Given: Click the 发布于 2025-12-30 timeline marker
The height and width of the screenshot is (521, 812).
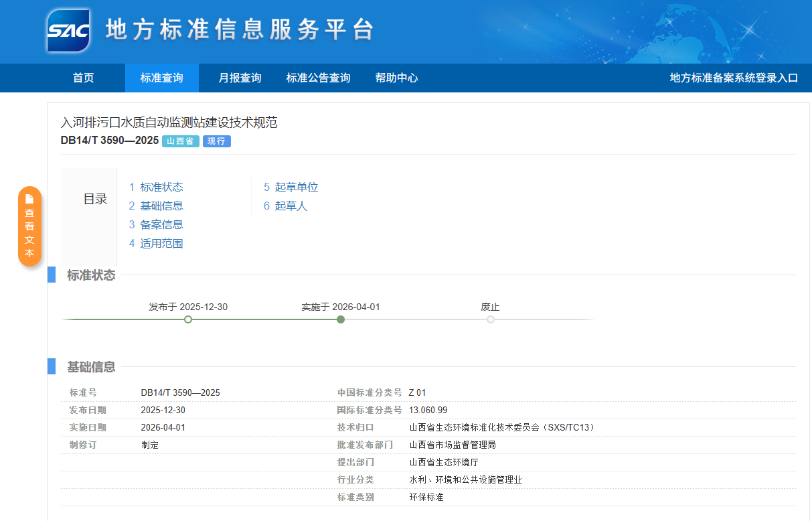Looking at the screenshot, I should coord(188,319).
